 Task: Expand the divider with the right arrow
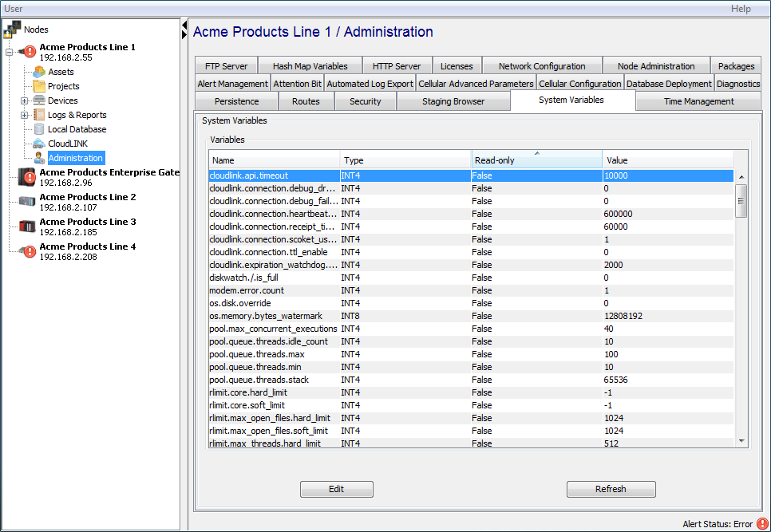[184, 34]
